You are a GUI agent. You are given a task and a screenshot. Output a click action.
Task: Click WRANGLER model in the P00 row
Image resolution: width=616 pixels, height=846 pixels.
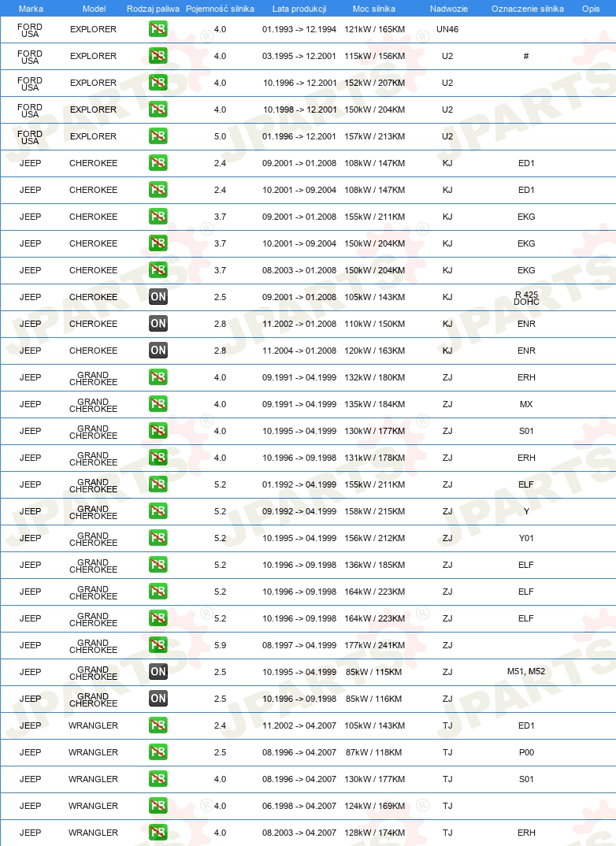coord(93,752)
